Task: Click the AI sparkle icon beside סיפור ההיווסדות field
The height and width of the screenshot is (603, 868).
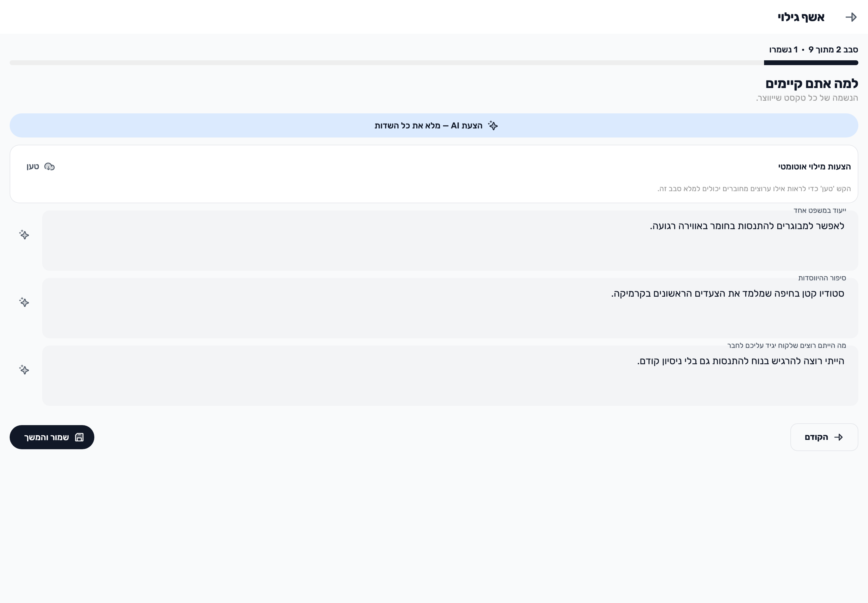Action: tap(24, 302)
